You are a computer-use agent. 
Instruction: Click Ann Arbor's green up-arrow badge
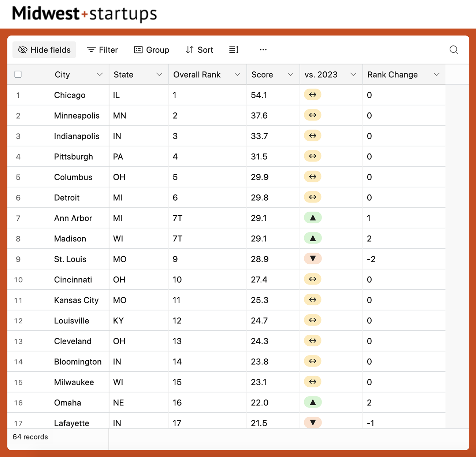coord(313,218)
